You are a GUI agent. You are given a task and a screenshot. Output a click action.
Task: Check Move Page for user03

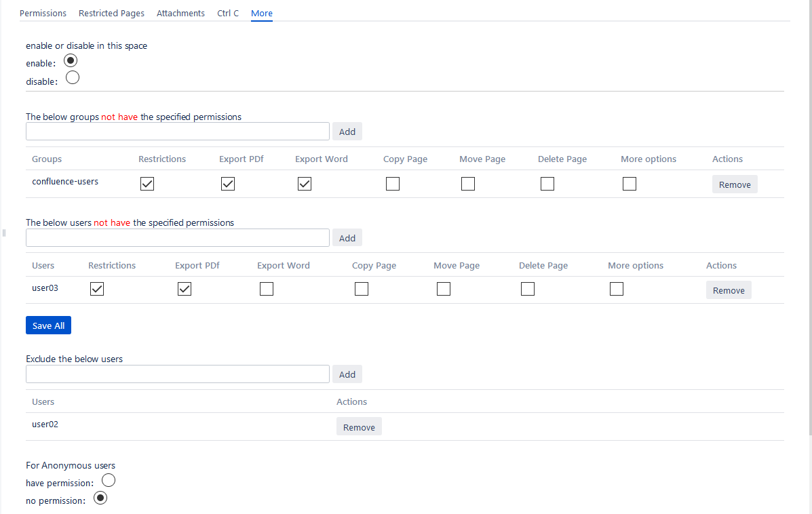[x=443, y=289]
